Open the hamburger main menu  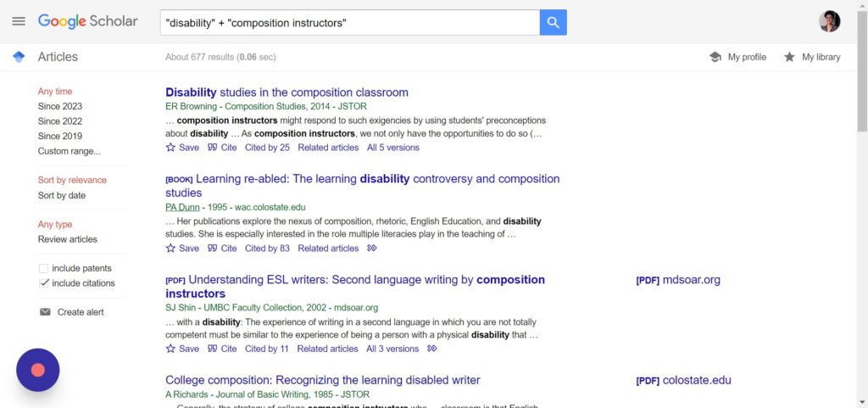(19, 21)
